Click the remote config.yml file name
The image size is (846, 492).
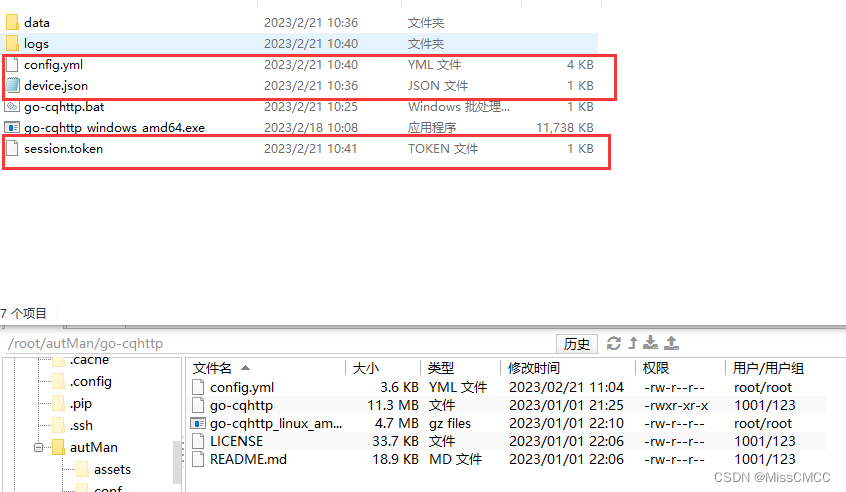click(x=242, y=387)
